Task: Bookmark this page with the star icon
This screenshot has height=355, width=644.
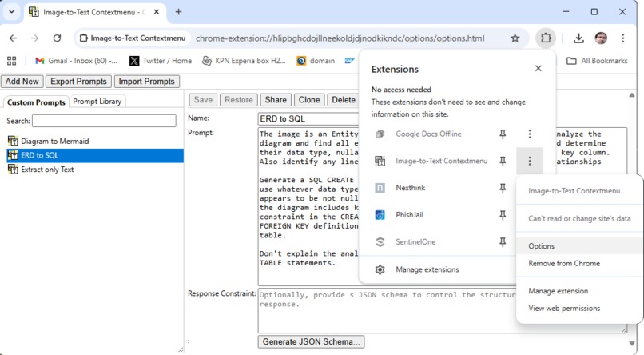Action: (515, 38)
